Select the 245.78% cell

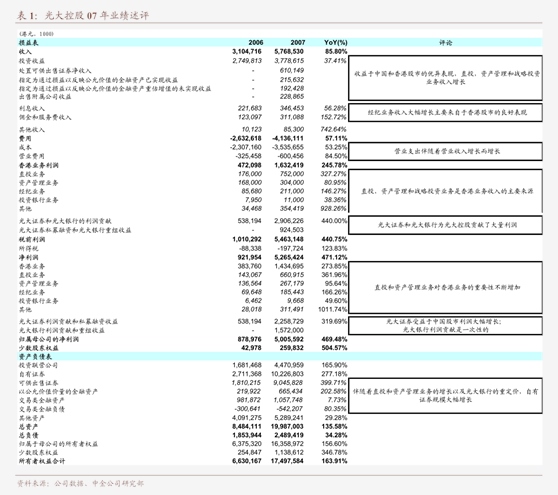pos(334,165)
